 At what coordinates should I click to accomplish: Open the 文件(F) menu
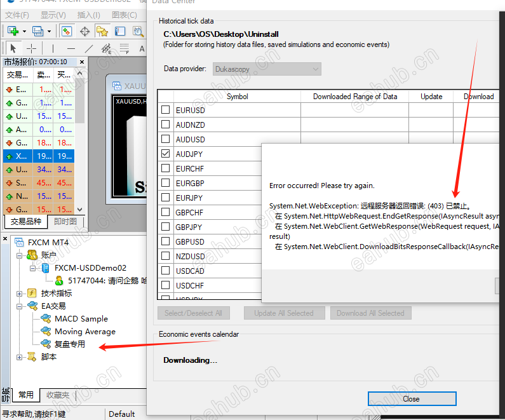tap(17, 15)
